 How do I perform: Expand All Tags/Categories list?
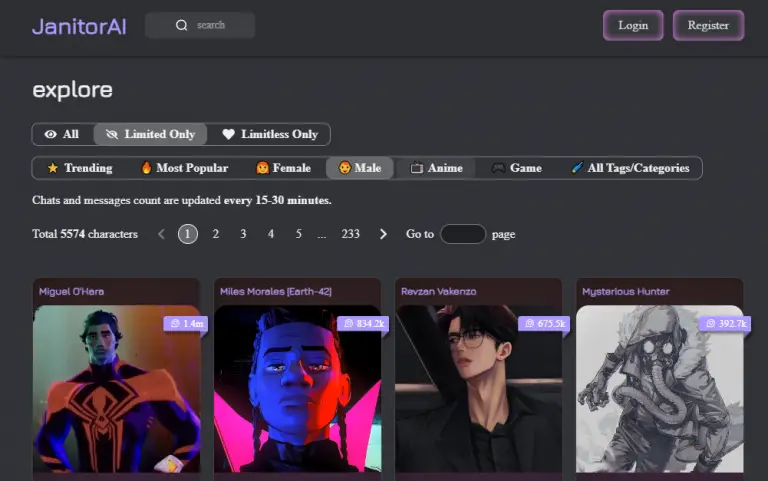[630, 168]
